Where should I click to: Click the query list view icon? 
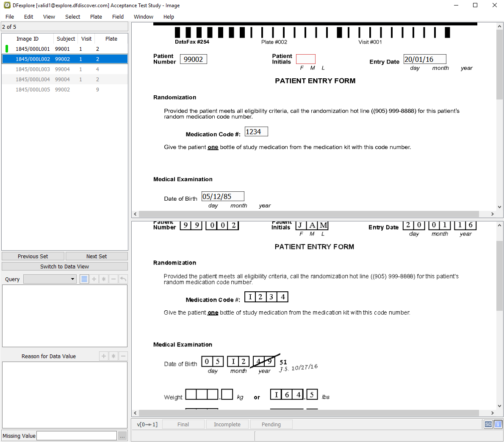pos(84,279)
